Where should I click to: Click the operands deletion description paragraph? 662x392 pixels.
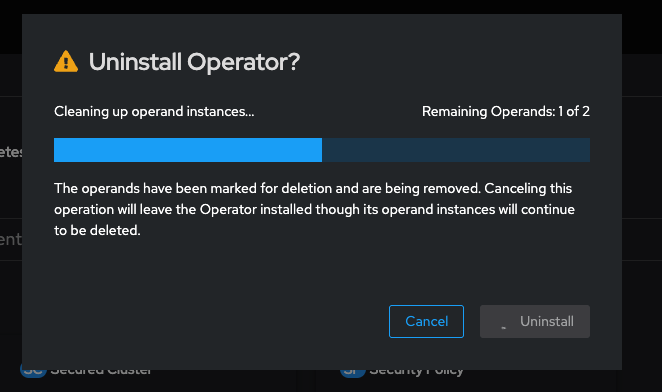[315, 210]
